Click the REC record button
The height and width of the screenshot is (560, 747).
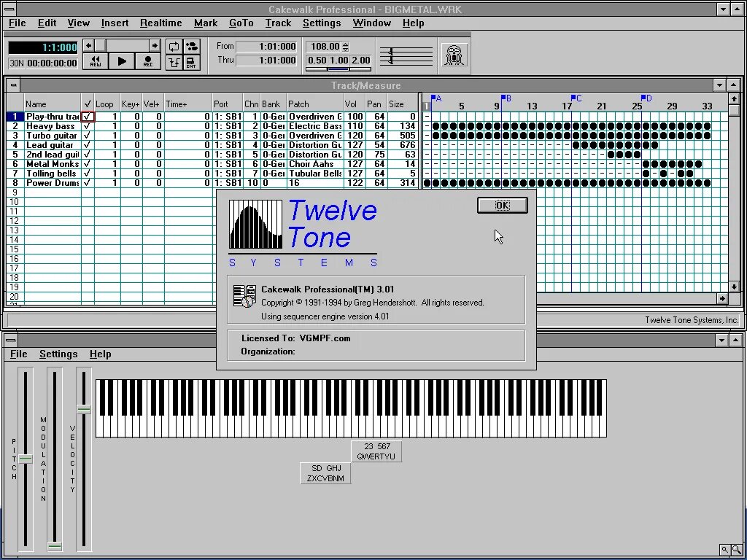(x=147, y=61)
